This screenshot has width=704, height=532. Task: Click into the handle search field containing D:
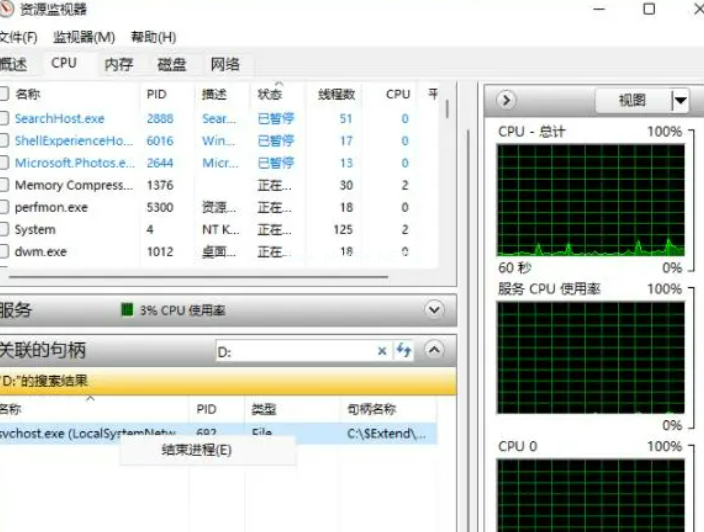tap(295, 351)
